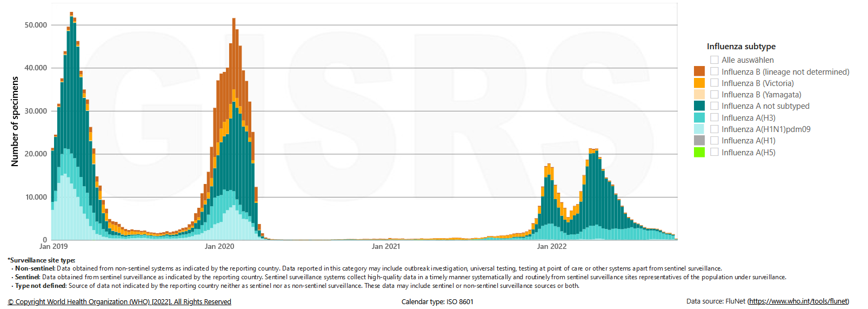The image size is (868, 309).
Task: Click the Jan 2022 axis label
Action: 551,246
